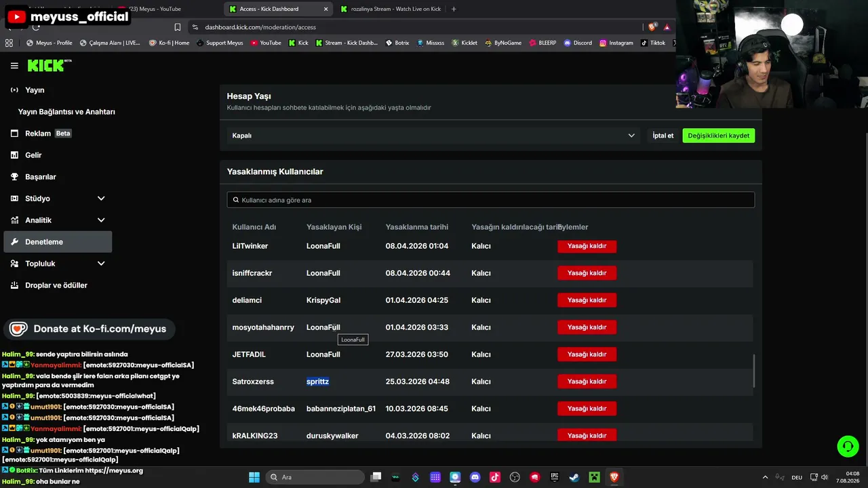
Task: Open the Başarılar sidebar item
Action: click(58, 177)
